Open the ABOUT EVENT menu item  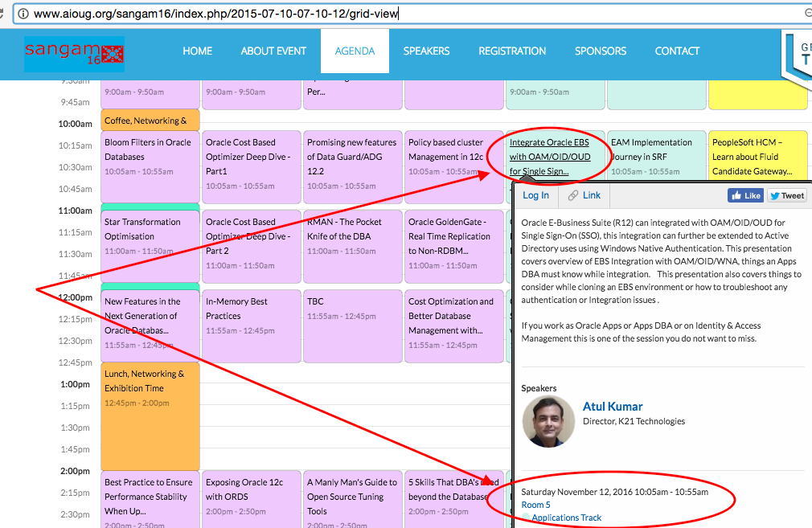[273, 51]
